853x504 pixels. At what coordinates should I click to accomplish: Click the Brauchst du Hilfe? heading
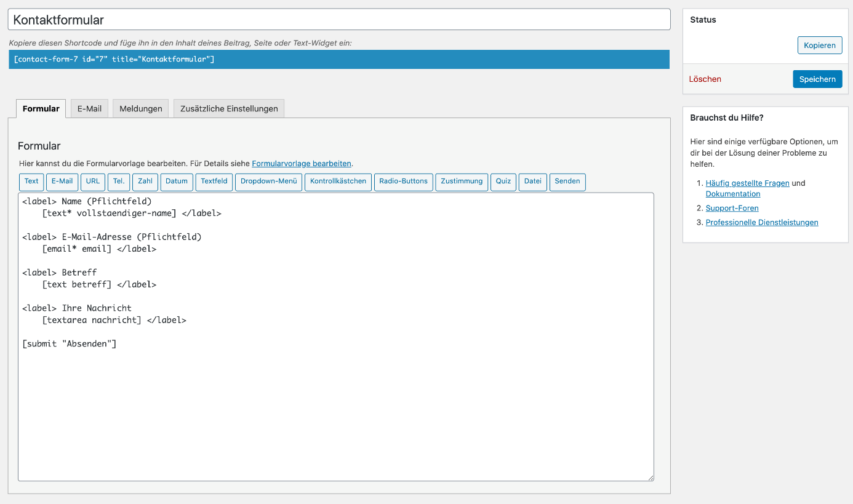[x=726, y=118]
